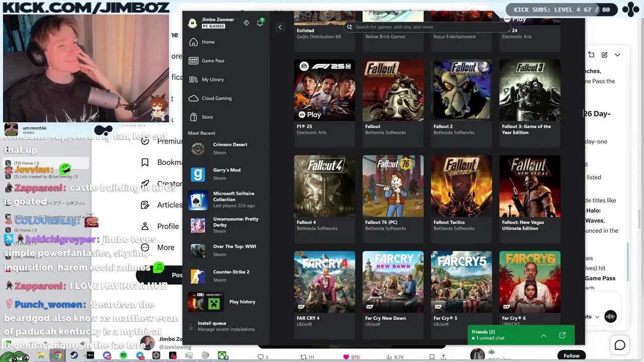Click the My Library books icon
Viewport: 644px width, 362px height.
(x=193, y=79)
